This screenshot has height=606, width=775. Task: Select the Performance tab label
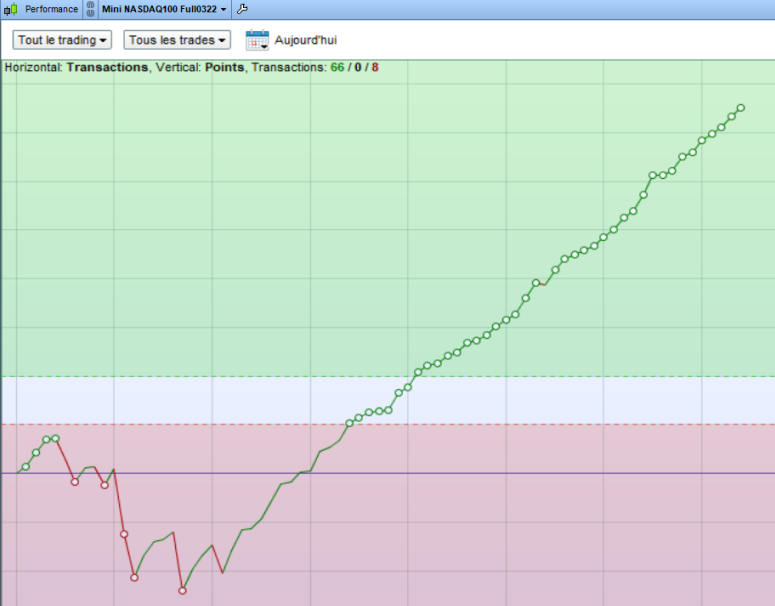click(x=51, y=9)
